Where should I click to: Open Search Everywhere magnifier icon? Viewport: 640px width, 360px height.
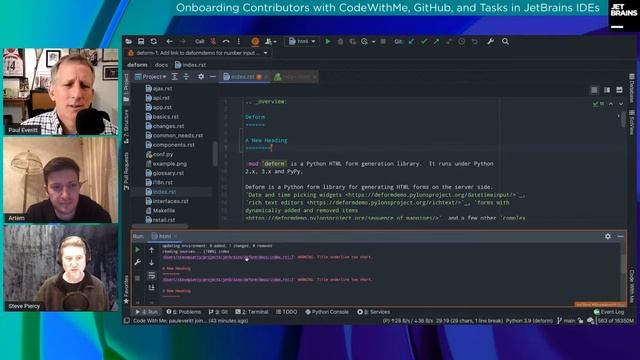[x=505, y=41]
